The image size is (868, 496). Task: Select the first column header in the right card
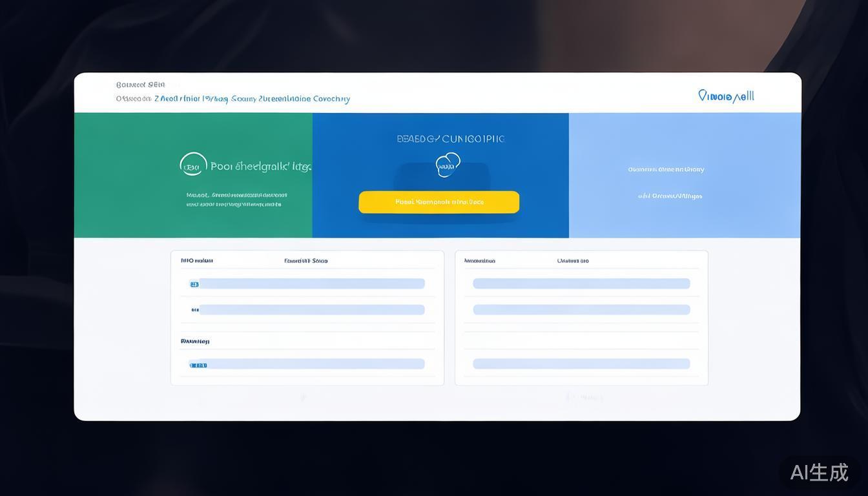pyautogui.click(x=479, y=261)
